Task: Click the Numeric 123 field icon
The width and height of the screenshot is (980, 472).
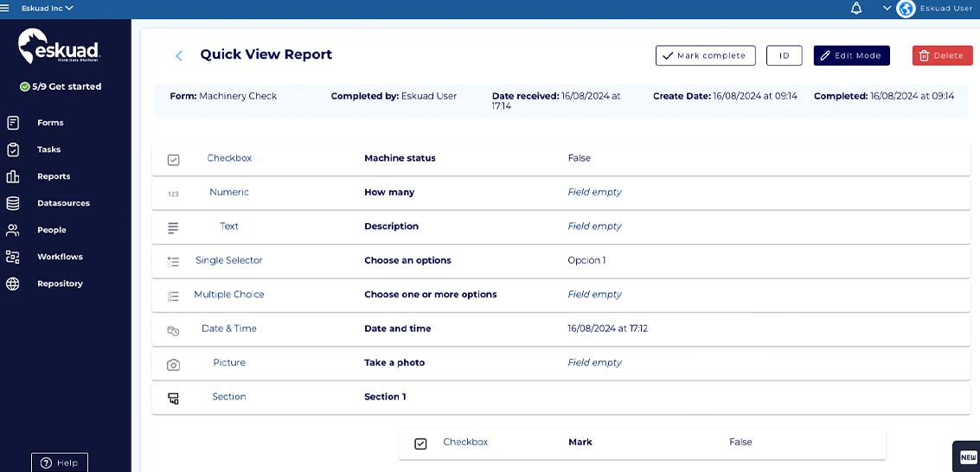Action: [x=173, y=195]
